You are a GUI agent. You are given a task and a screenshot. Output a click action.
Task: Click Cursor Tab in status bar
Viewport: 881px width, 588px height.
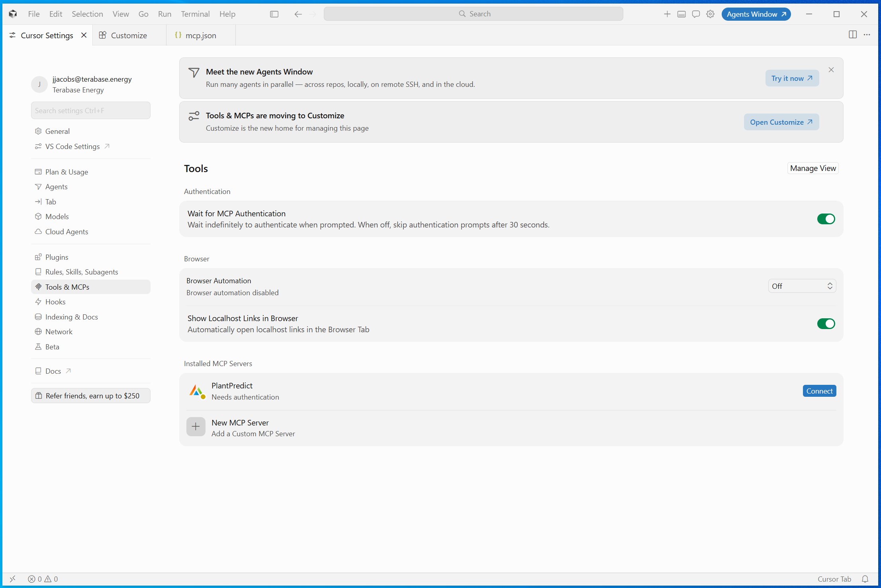pos(834,579)
